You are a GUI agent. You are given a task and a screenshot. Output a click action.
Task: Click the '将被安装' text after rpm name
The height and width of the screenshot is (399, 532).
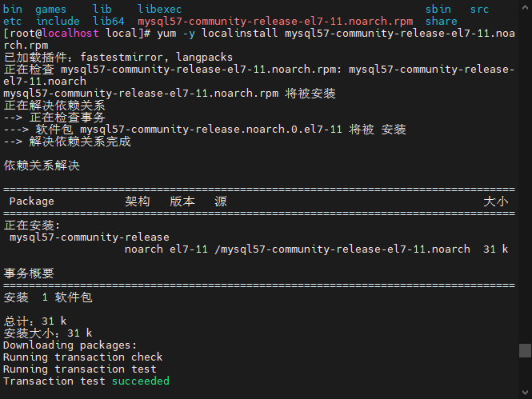tap(310, 94)
